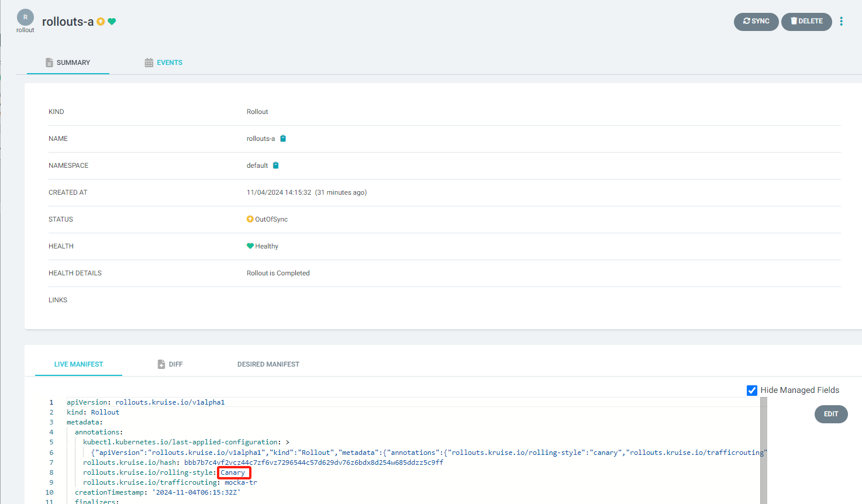Click the mocka-tr trafficrouting value
Image resolution: width=862 pixels, height=504 pixels.
tap(241, 482)
